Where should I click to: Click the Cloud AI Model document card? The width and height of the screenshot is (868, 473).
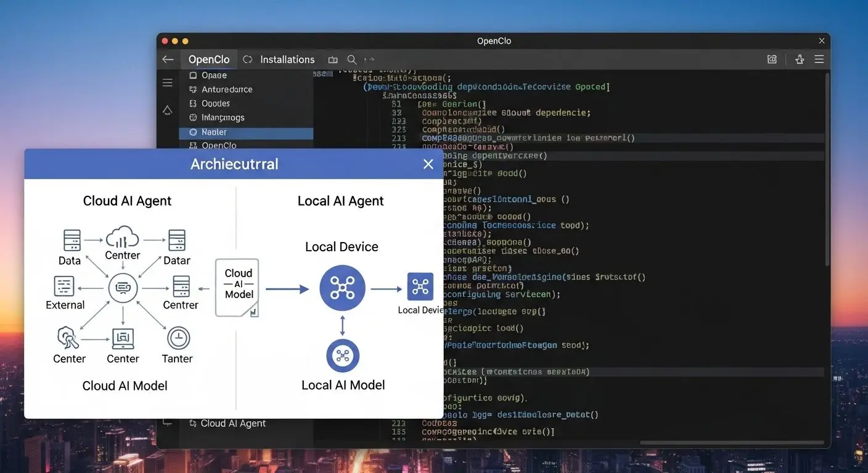[237, 287]
